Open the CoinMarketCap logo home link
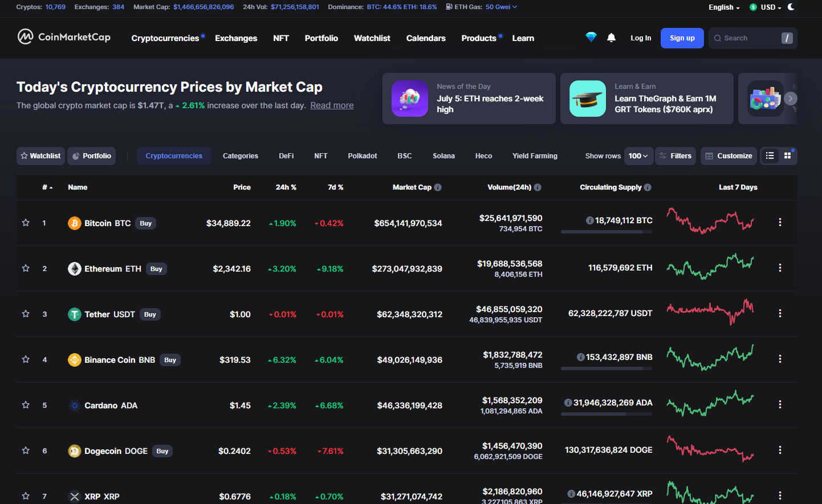Image resolution: width=822 pixels, height=504 pixels. [64, 37]
